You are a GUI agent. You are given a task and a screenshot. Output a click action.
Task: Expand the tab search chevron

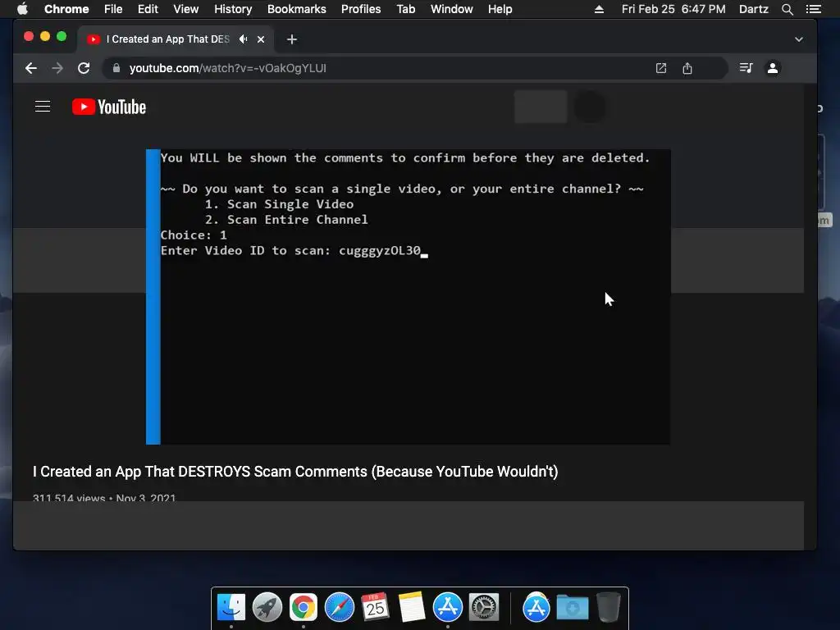pos(799,39)
